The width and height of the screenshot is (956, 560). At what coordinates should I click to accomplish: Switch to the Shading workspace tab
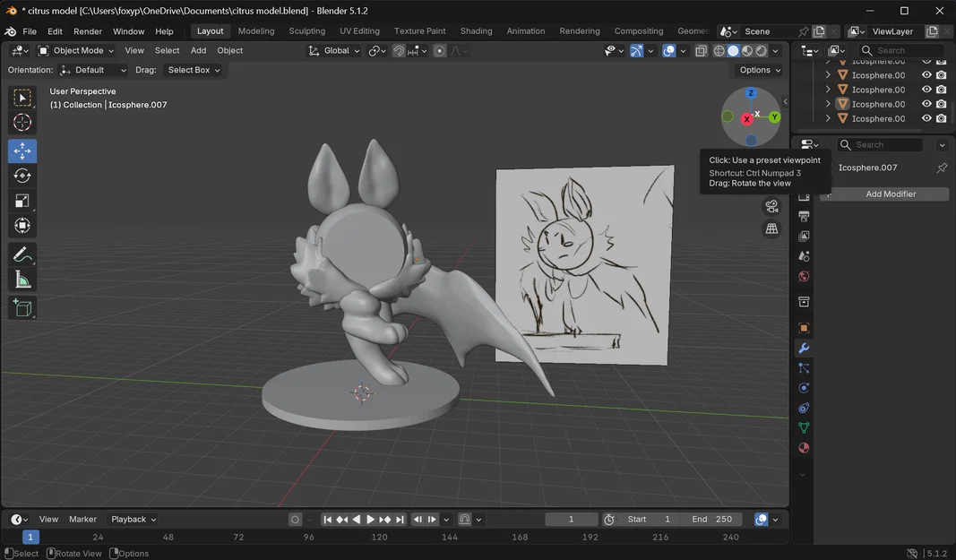(476, 31)
